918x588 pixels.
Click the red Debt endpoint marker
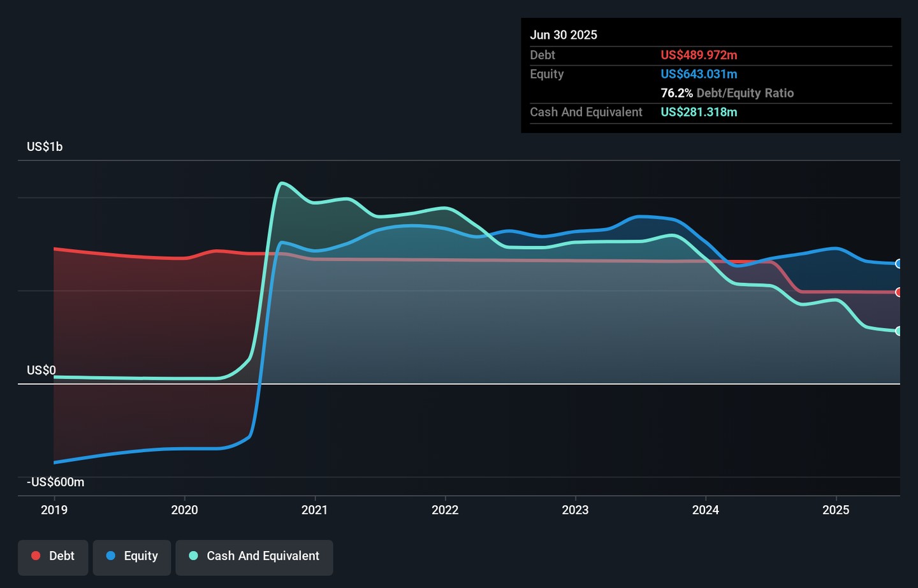coord(898,292)
